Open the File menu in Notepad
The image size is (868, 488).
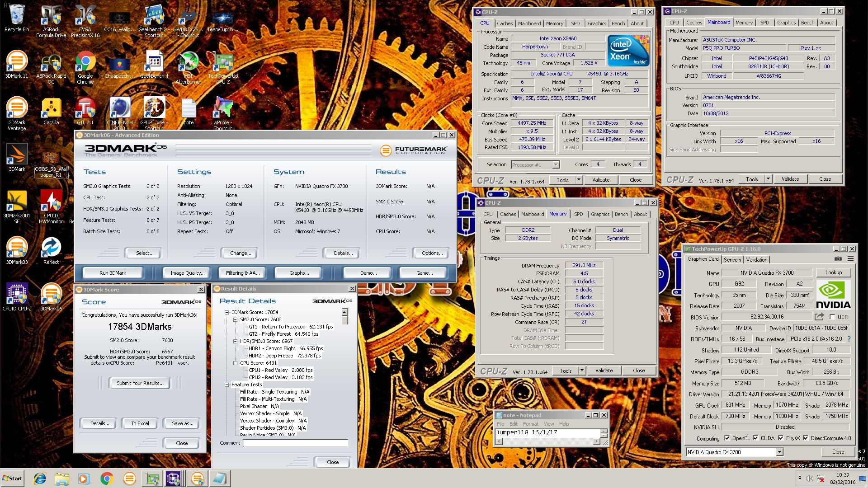pos(500,424)
